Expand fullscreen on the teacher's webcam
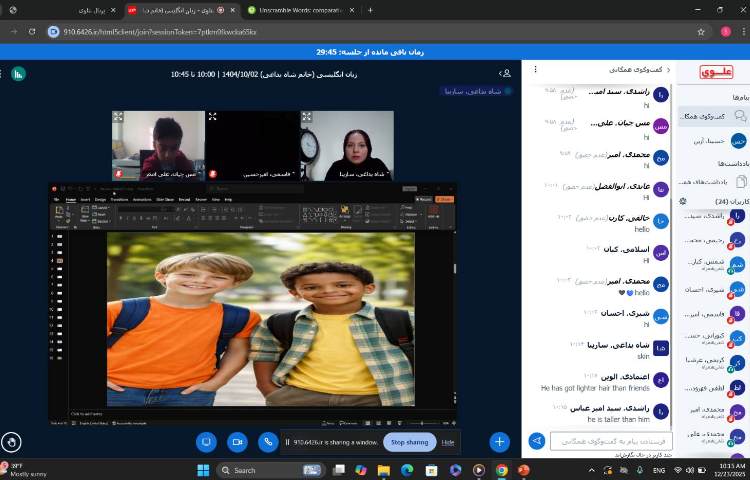This screenshot has height=480, width=750. point(307,117)
